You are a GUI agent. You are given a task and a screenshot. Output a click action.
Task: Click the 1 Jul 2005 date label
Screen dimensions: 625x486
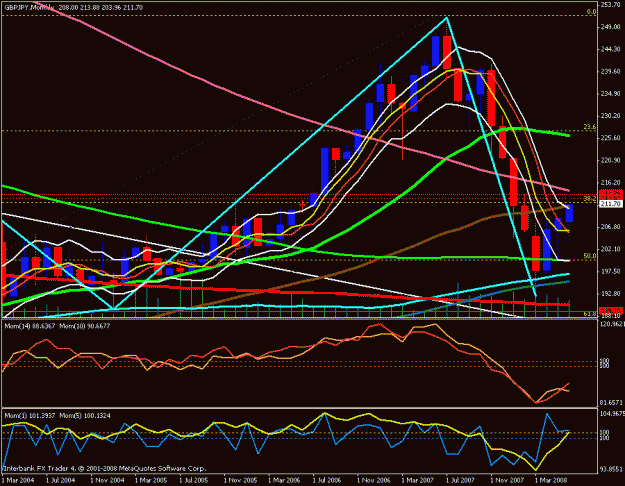point(194,480)
